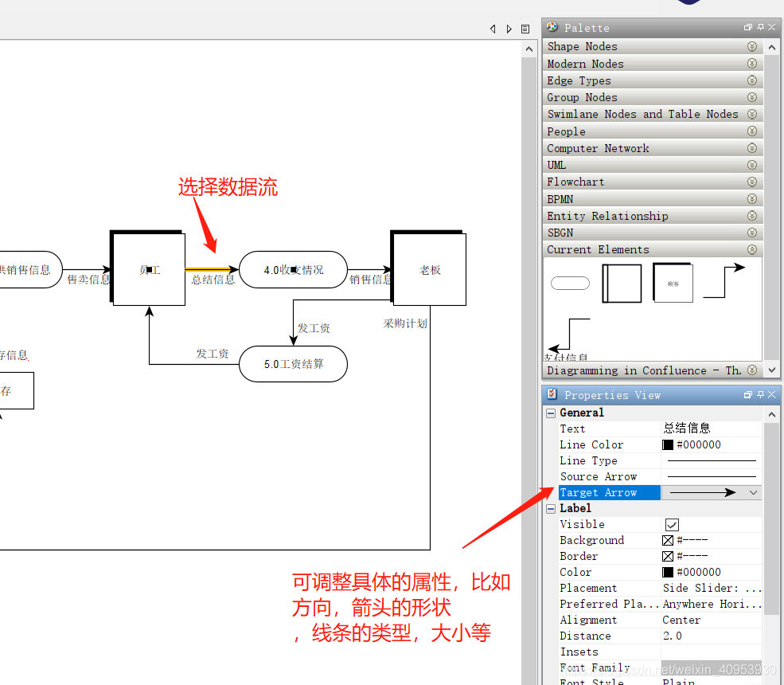Select the process node thumbnail in Current Elements
The height and width of the screenshot is (685, 784).
(x=621, y=282)
